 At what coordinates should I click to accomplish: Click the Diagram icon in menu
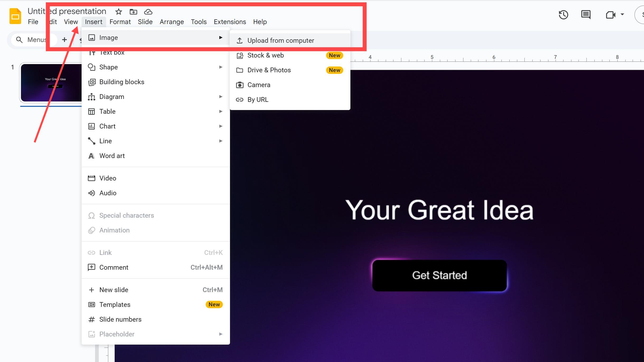click(x=91, y=97)
